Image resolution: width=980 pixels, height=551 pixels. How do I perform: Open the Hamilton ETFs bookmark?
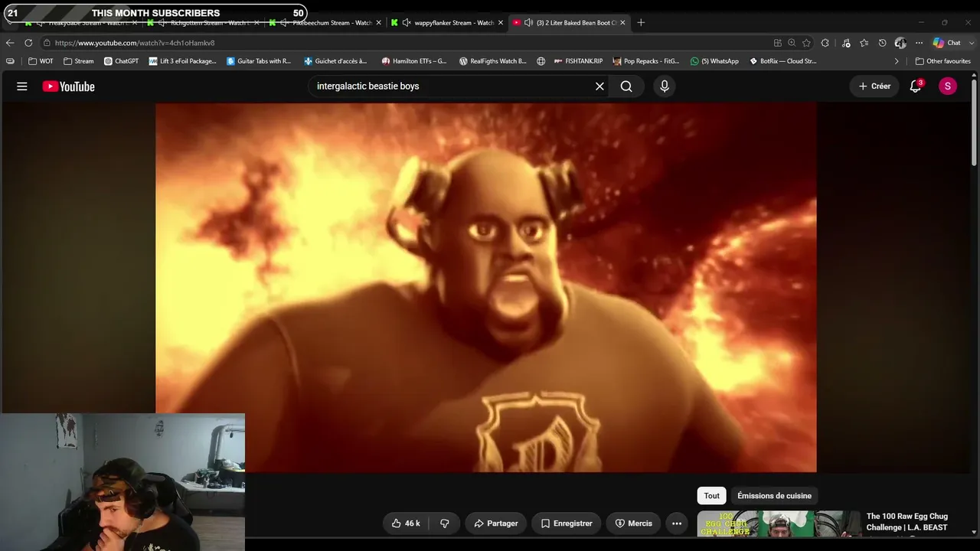[414, 61]
